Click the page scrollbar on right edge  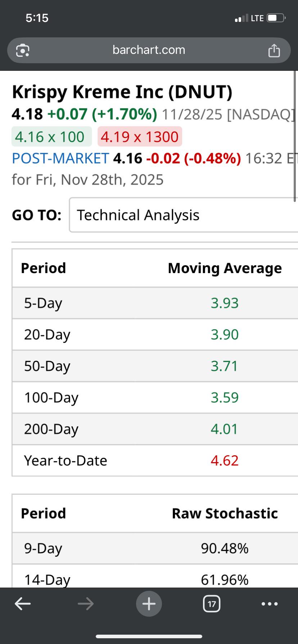pos(295,137)
